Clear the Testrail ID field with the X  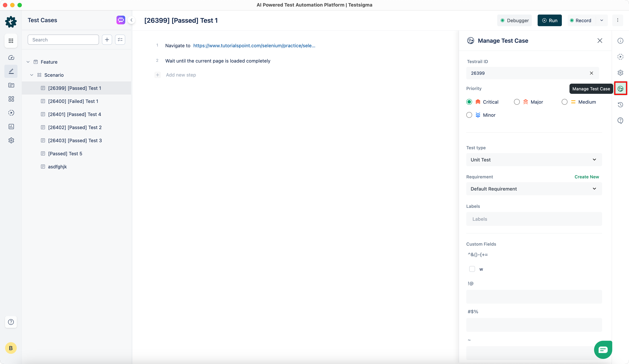click(x=592, y=73)
